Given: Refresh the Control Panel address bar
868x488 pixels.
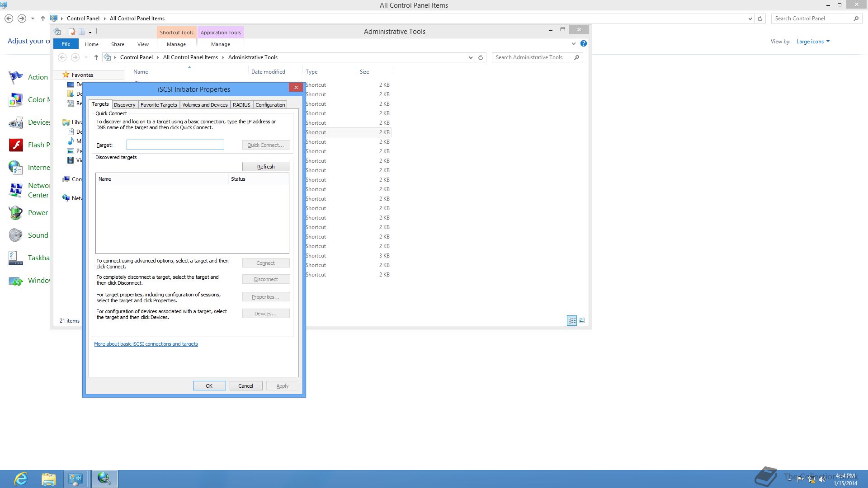Looking at the screenshot, I should click(760, 19).
